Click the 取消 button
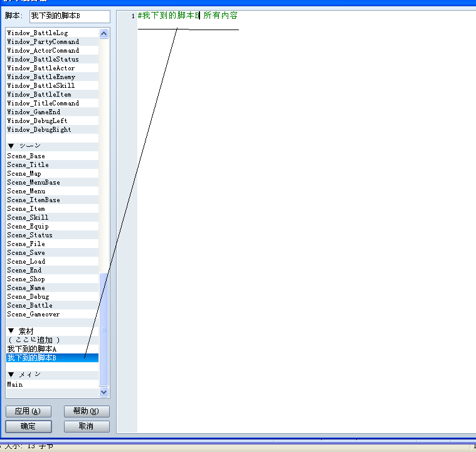 [87, 426]
